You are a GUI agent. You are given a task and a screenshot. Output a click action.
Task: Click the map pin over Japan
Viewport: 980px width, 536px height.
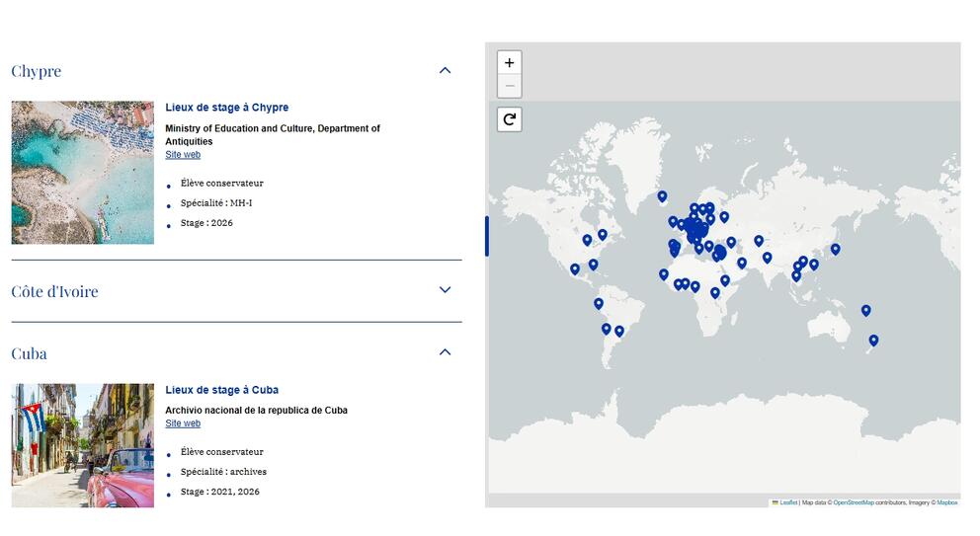(x=835, y=250)
